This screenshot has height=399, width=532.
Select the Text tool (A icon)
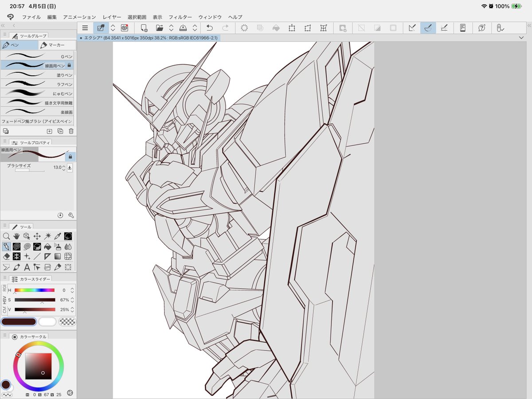(x=27, y=267)
